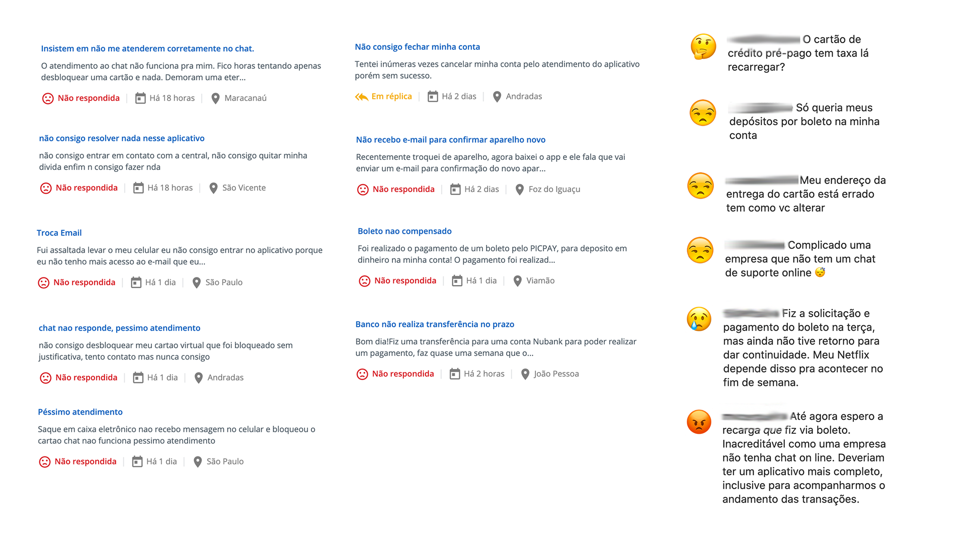
Task: Click the location pin icon beside 'João Pessoa'
Action: pos(525,374)
